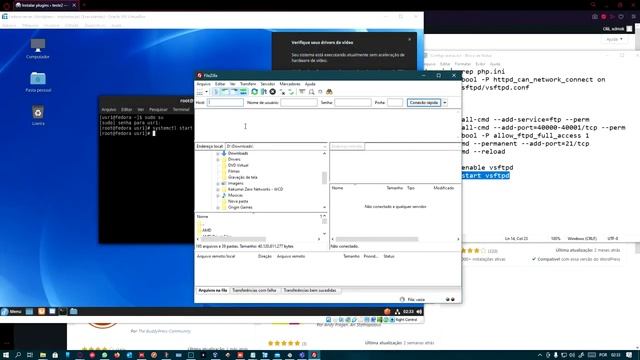Open the Endereço local path dropdown
This screenshot has height=360, width=640.
click(x=325, y=146)
